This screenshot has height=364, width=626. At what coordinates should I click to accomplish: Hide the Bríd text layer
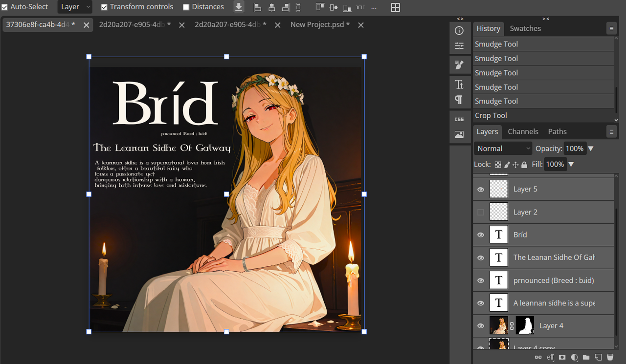click(481, 235)
